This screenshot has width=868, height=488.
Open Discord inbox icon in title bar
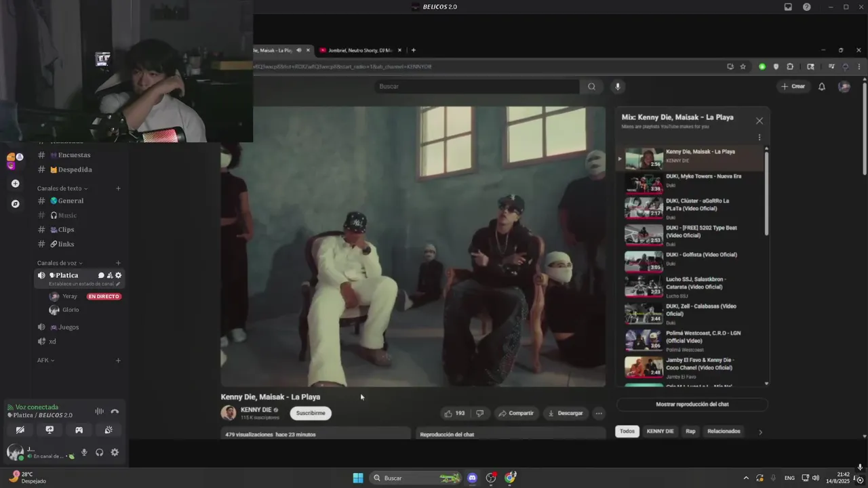(x=788, y=7)
